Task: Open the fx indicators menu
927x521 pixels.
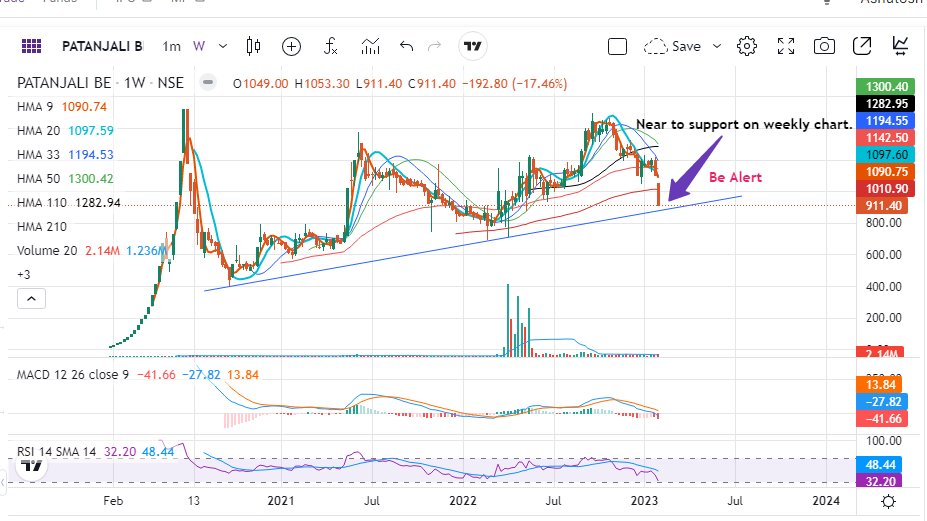Action: tap(330, 46)
